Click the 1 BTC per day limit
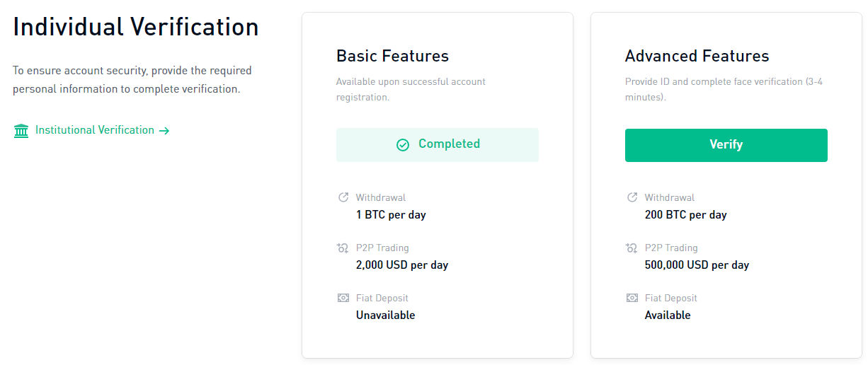The height and width of the screenshot is (365, 868). click(x=391, y=214)
